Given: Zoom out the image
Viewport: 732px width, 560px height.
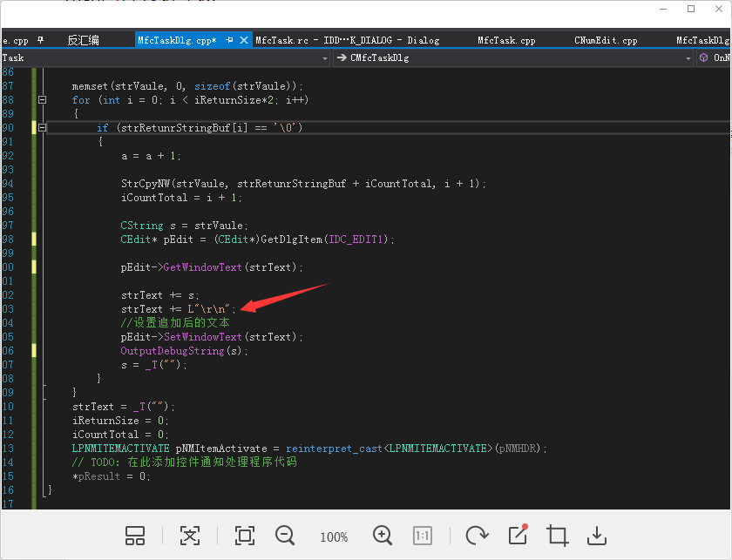Looking at the screenshot, I should coord(285,536).
